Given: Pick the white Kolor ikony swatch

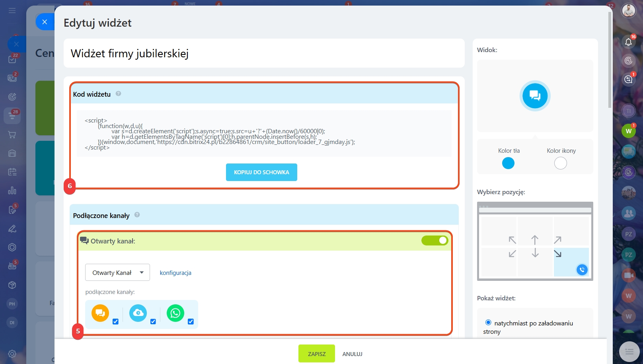Looking at the screenshot, I should pos(561,163).
